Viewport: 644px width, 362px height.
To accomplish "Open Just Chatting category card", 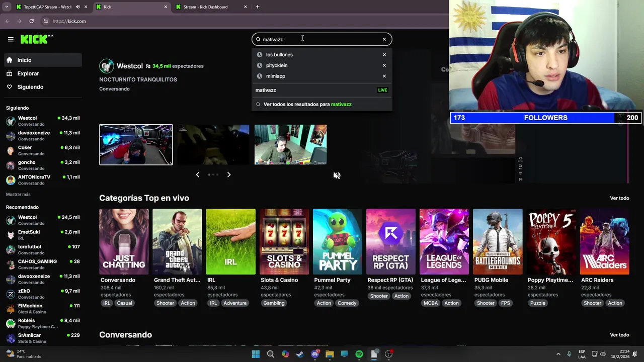I will [x=124, y=242].
